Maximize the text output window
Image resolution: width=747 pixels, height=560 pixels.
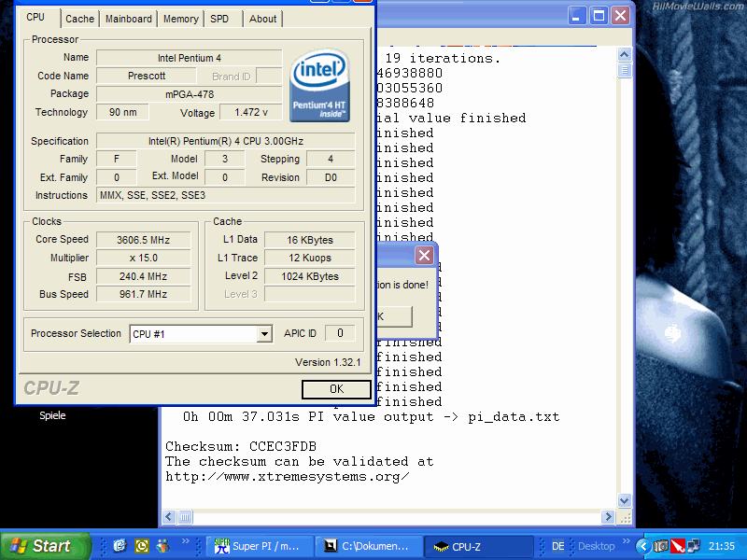599,16
